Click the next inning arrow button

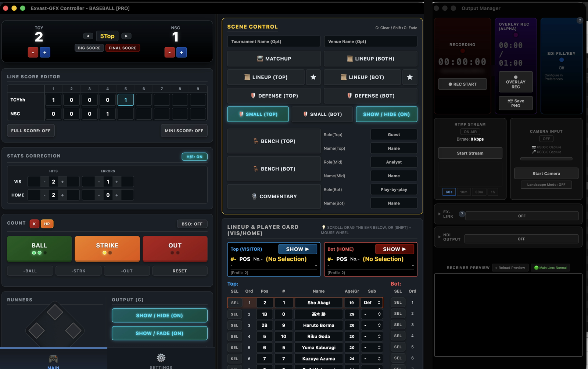(126, 36)
